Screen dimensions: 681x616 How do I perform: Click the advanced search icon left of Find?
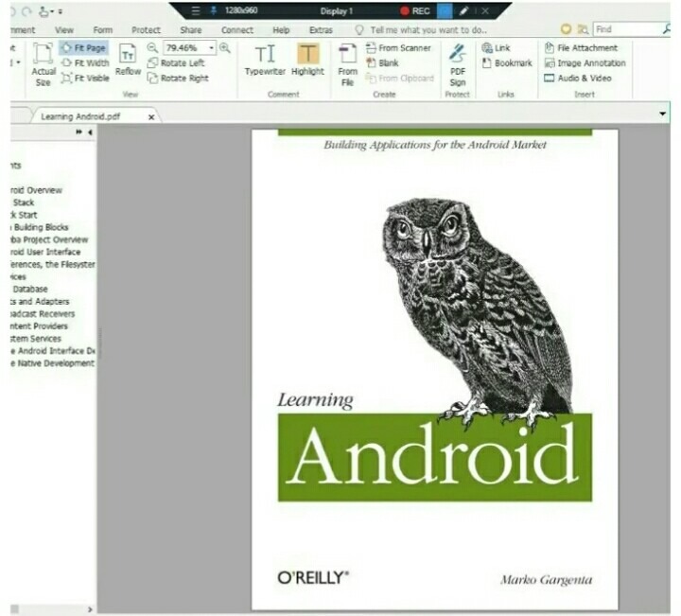tap(583, 29)
